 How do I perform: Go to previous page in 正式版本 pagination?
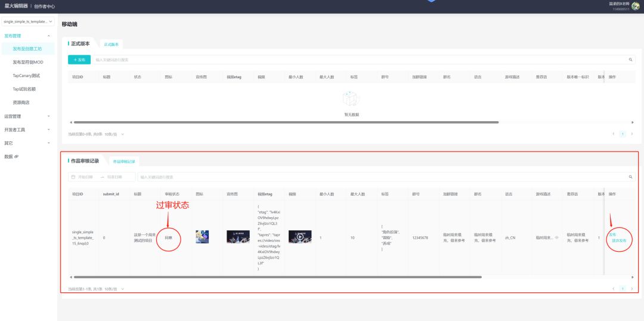pos(614,134)
